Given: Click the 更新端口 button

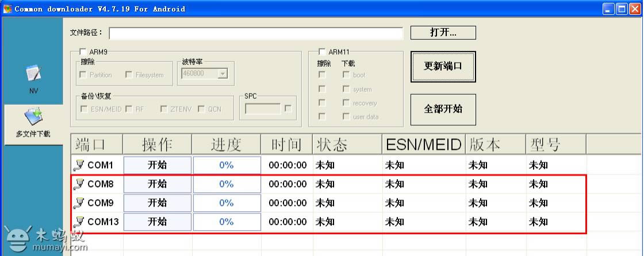Looking at the screenshot, I should pyautogui.click(x=443, y=66).
